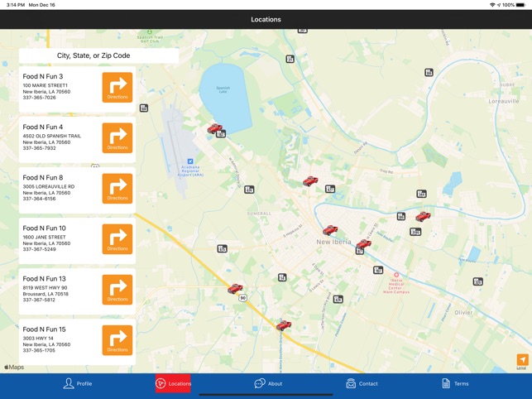
Task: Select the Food N Fun 4 location card
Action: pos(77,140)
